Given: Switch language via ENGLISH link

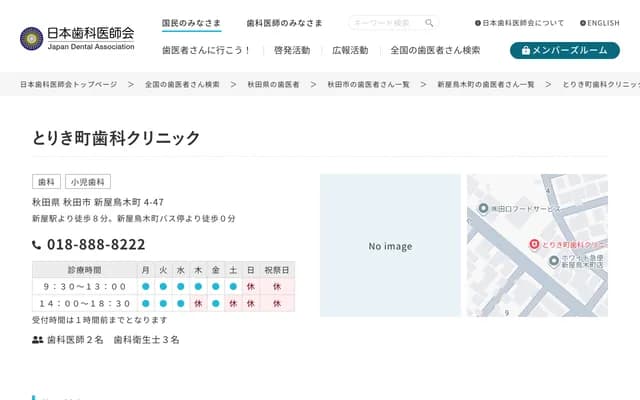Looking at the screenshot, I should 599,23.
